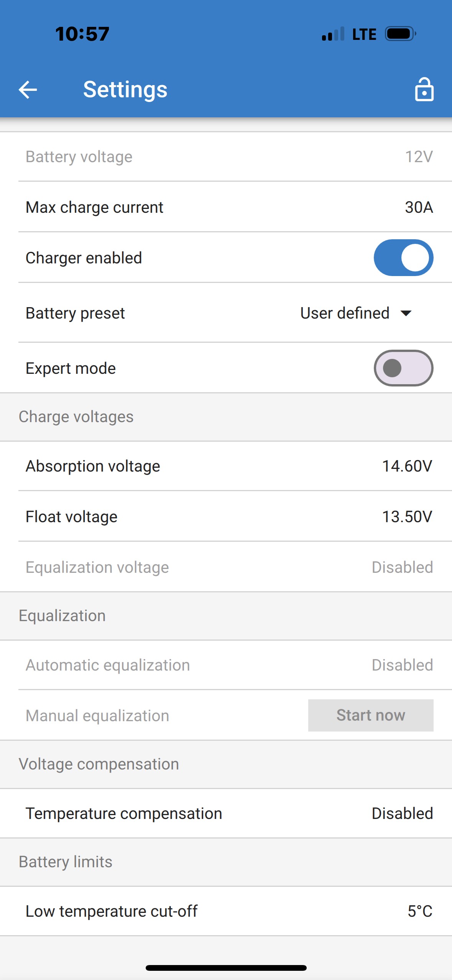This screenshot has height=980, width=452.
Task: Enable the Expert mode toggle
Action: (403, 368)
